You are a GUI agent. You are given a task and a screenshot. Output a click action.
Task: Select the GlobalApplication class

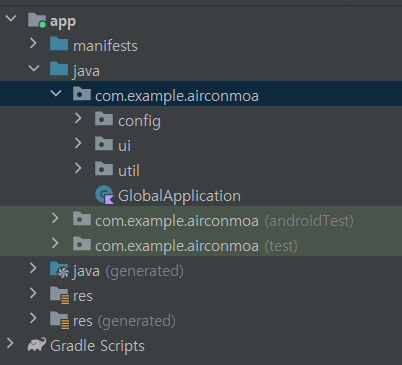click(x=179, y=196)
